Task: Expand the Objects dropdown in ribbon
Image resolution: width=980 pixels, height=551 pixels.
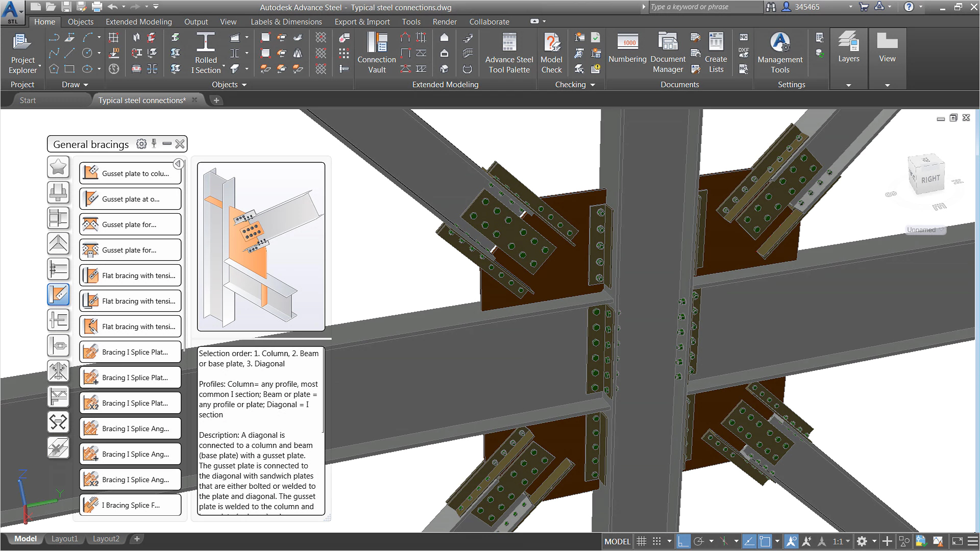Action: tap(228, 84)
